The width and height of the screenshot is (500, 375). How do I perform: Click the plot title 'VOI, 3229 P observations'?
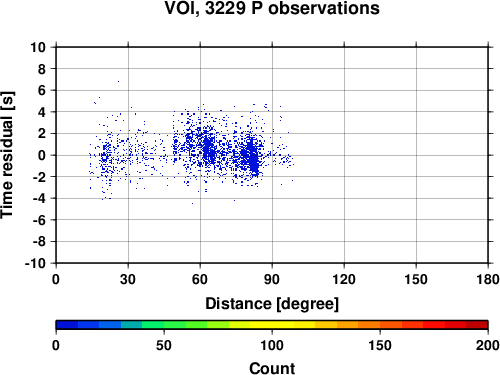point(272,8)
